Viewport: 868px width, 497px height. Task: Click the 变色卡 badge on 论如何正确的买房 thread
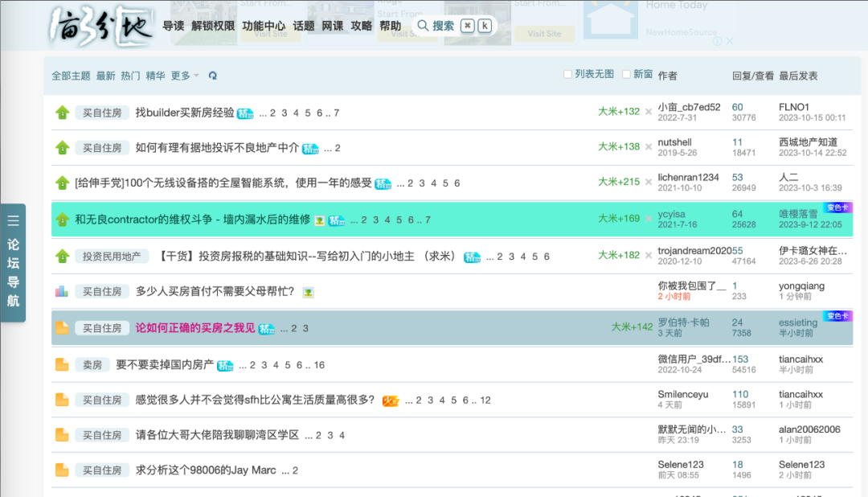coord(837,316)
